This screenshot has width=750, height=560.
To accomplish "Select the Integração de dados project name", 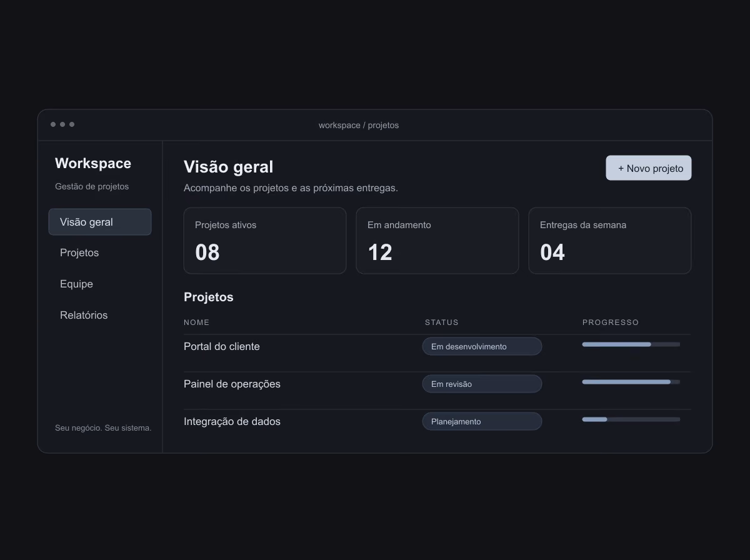I will click(x=232, y=421).
